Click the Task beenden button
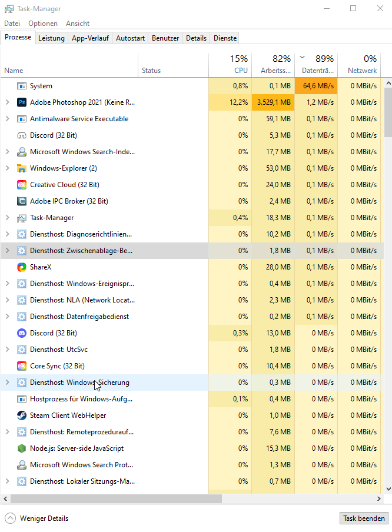The height and width of the screenshot is (532, 392). [x=364, y=518]
